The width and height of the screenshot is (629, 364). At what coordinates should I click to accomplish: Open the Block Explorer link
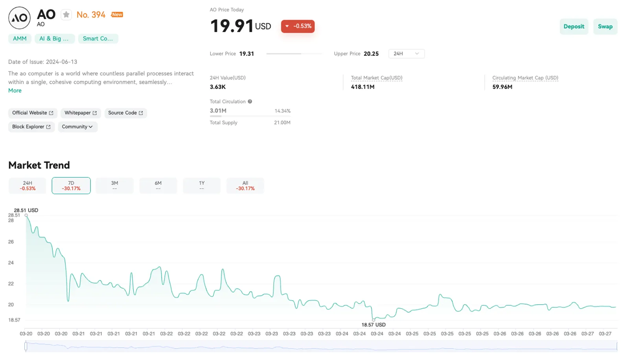31,127
